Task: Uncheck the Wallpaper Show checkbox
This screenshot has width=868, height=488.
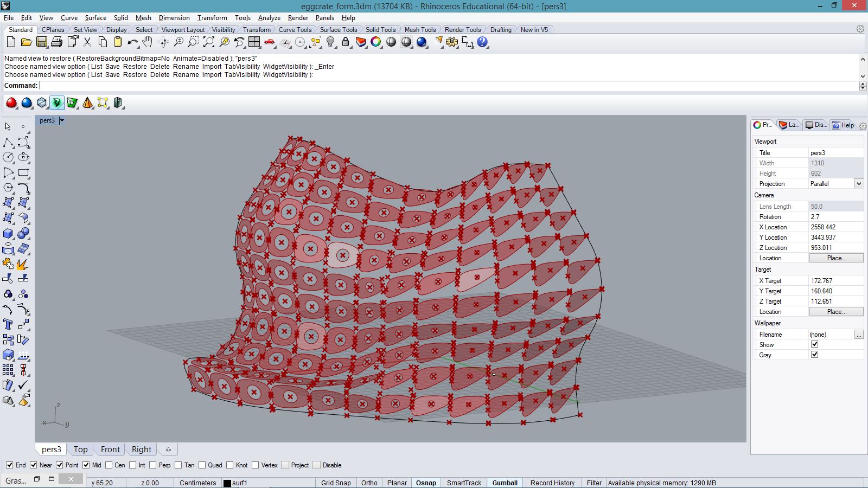Action: click(814, 344)
